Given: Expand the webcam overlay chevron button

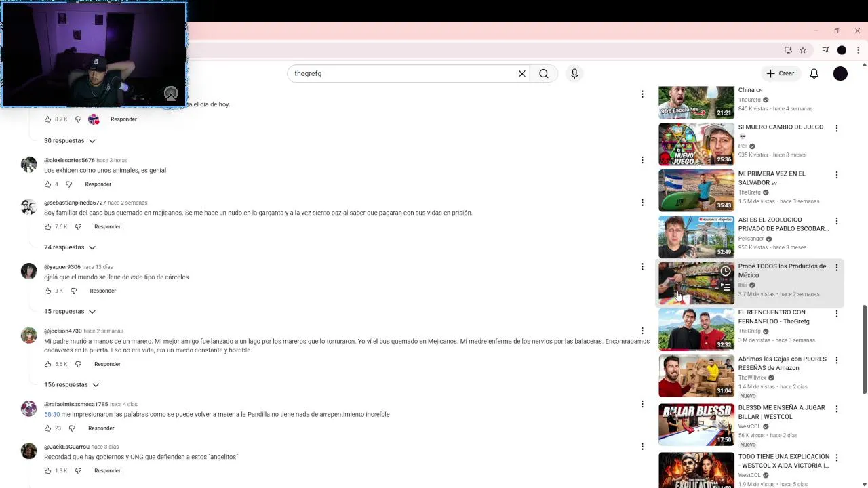Looking at the screenshot, I should tap(171, 94).
